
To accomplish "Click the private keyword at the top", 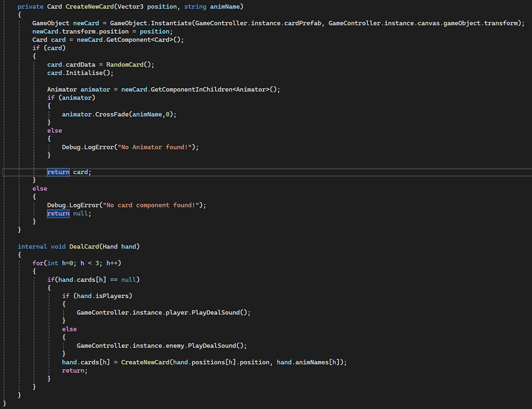I will click(x=31, y=6).
